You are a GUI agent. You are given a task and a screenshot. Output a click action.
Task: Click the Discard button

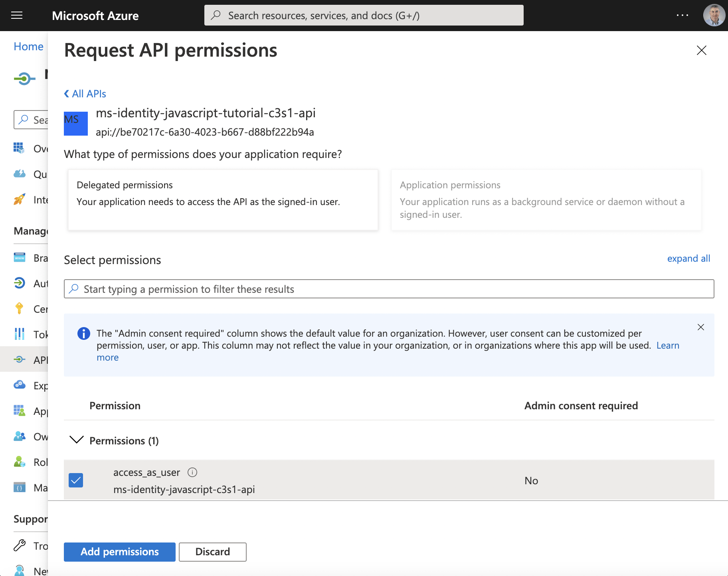[x=212, y=552]
